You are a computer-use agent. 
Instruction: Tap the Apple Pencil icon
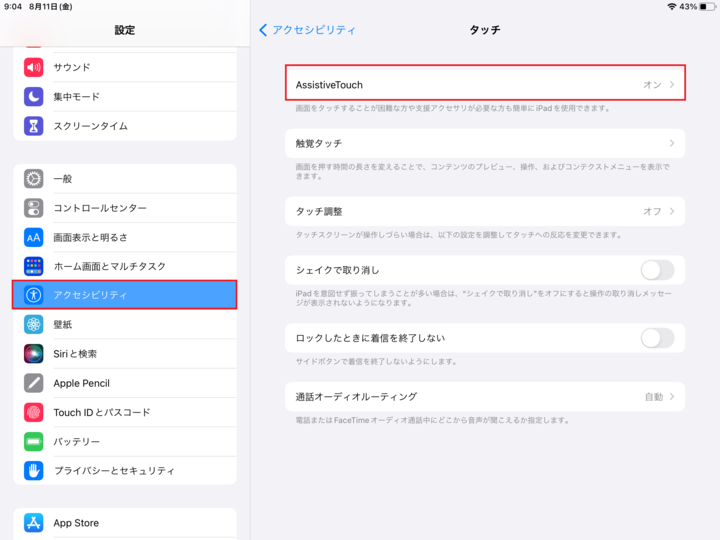click(34, 383)
